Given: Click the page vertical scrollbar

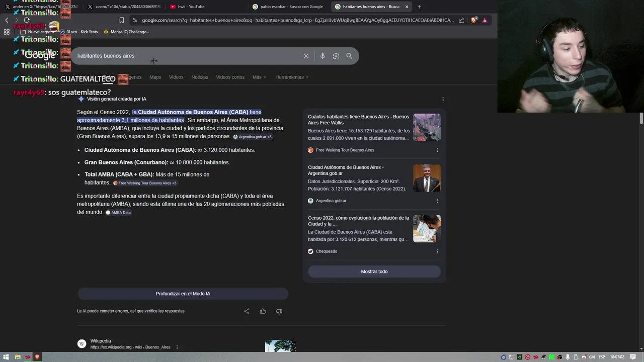Looking at the screenshot, I should click(x=641, y=118).
